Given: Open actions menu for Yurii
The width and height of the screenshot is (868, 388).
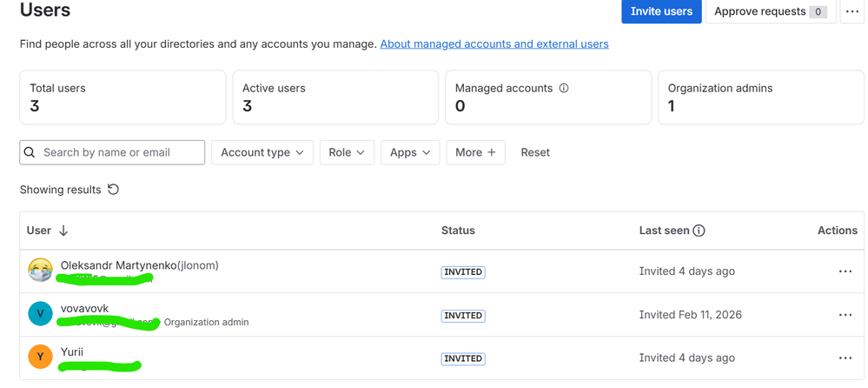Looking at the screenshot, I should click(845, 358).
